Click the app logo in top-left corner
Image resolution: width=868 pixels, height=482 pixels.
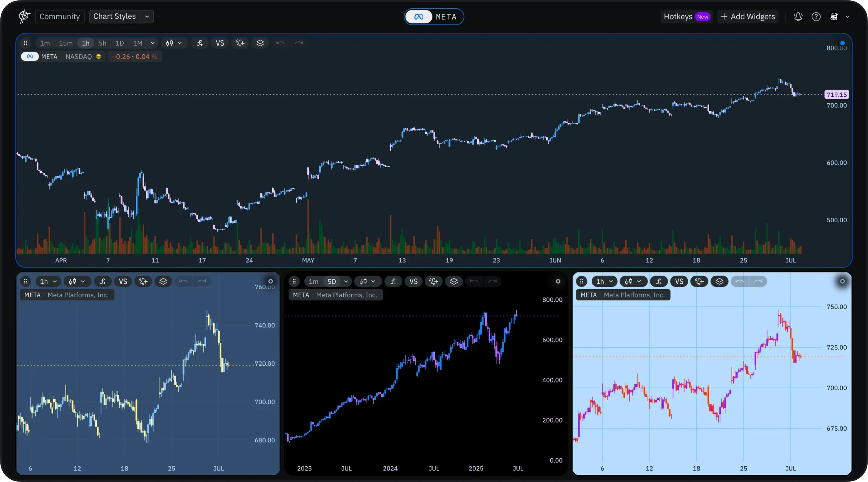pos(24,16)
